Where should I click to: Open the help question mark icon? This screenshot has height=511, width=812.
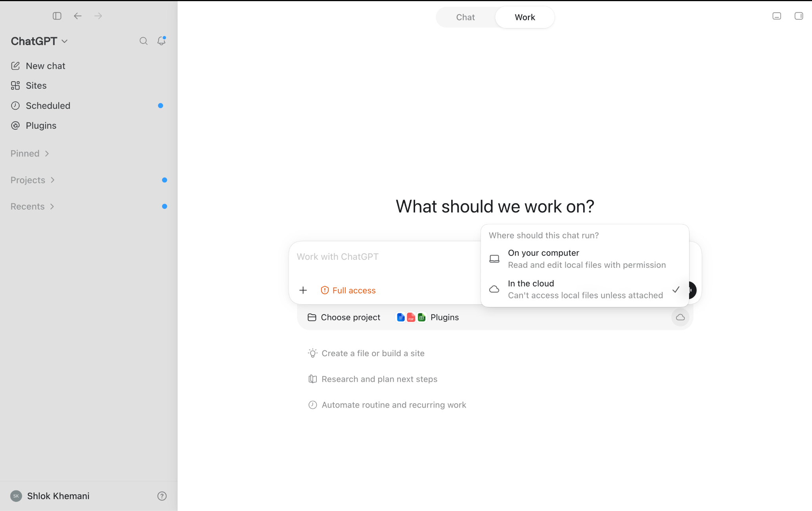pyautogui.click(x=162, y=496)
